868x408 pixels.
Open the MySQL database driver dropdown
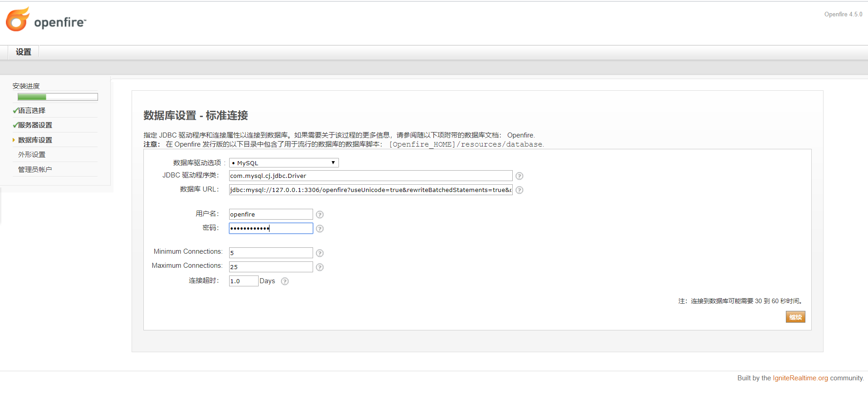coord(284,162)
